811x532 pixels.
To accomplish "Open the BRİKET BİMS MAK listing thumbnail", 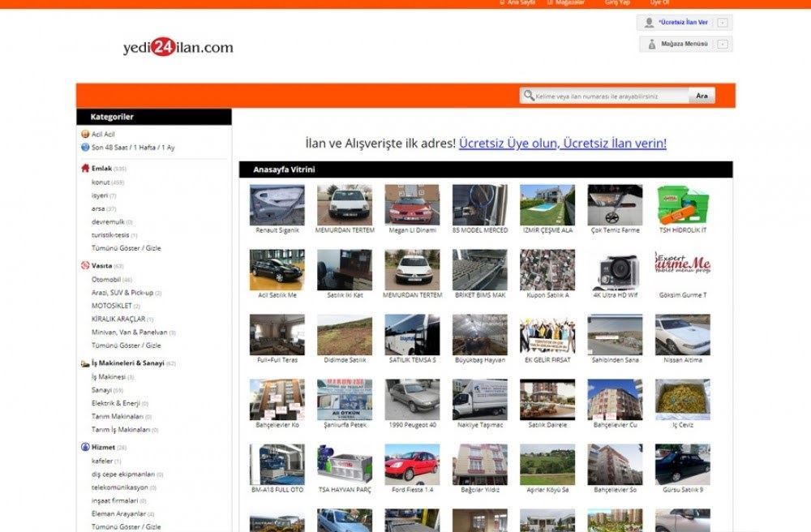I will click(480, 270).
